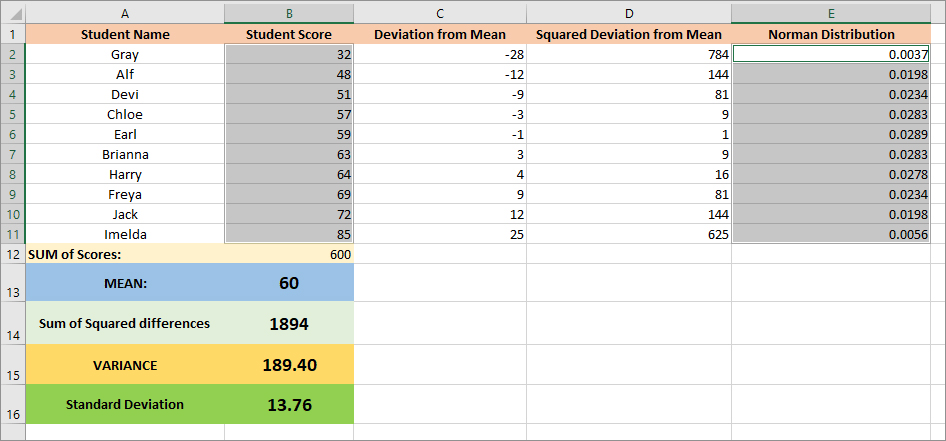
Task: Click Imelda's score of 85
Action: [289, 234]
